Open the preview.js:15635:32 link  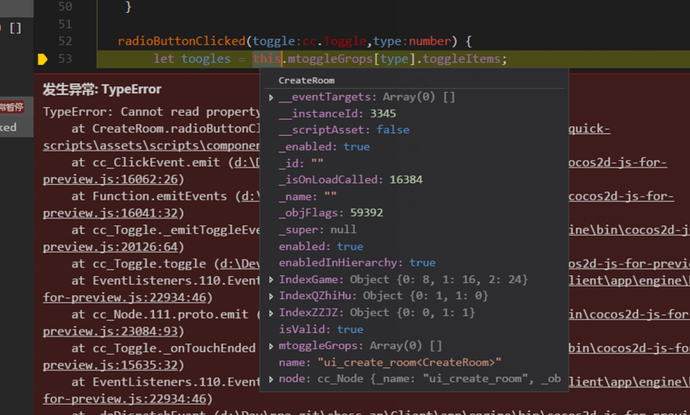click(x=110, y=365)
